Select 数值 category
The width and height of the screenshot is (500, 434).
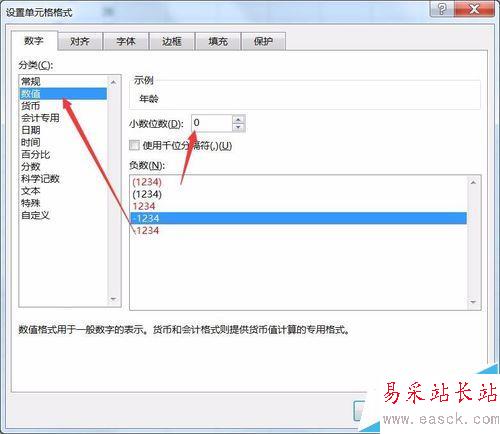click(x=63, y=94)
